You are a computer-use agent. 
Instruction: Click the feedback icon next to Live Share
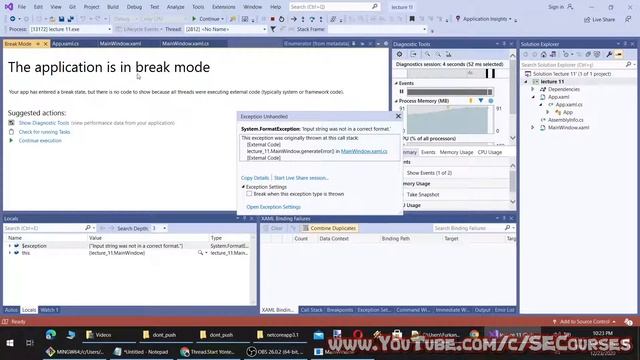tap(628, 19)
